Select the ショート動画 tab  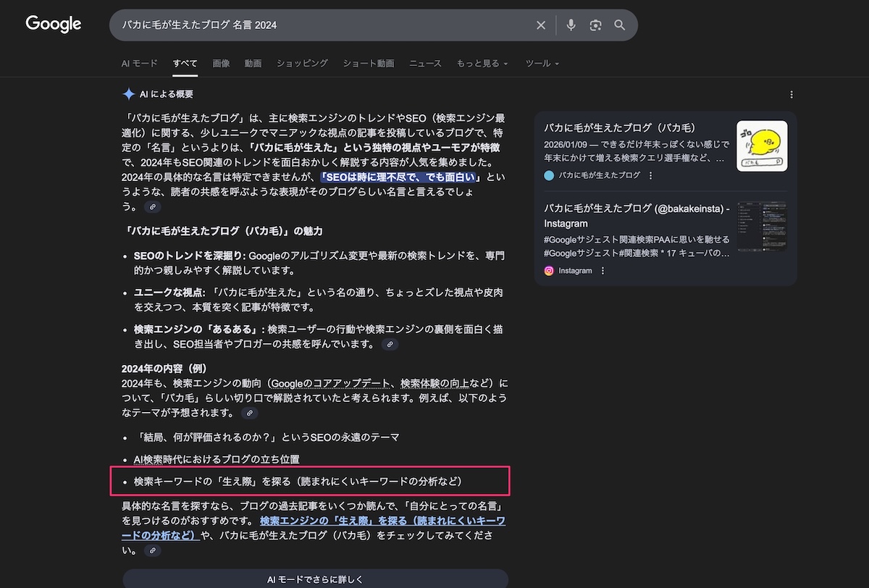[369, 64]
